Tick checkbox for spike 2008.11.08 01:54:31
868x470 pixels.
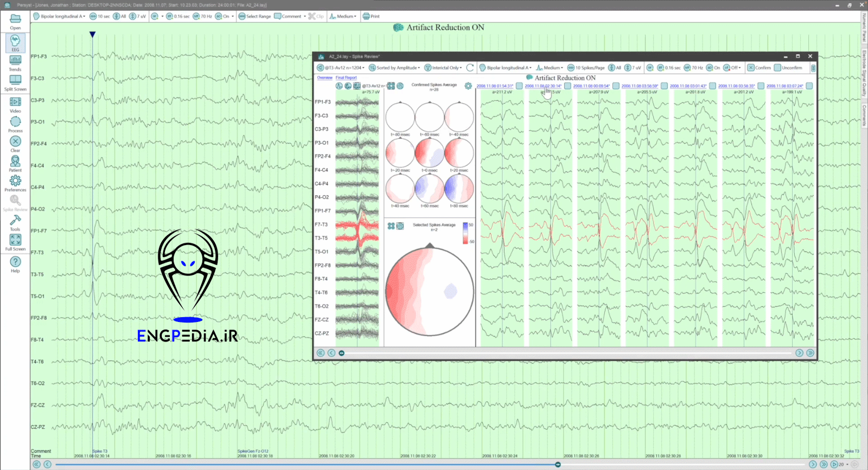pos(519,86)
